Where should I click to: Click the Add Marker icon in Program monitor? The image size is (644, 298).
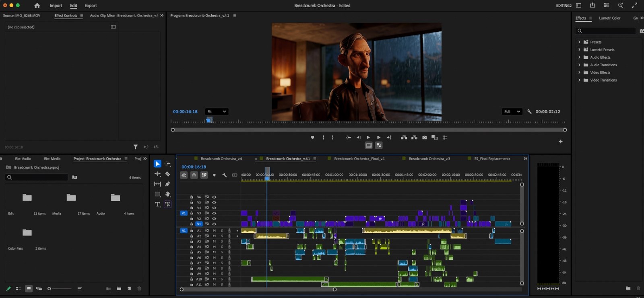click(312, 138)
